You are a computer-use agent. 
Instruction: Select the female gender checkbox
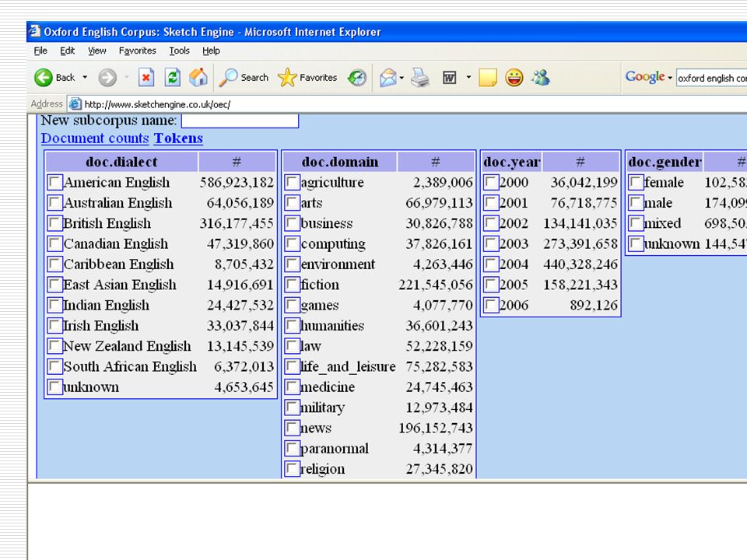636,182
